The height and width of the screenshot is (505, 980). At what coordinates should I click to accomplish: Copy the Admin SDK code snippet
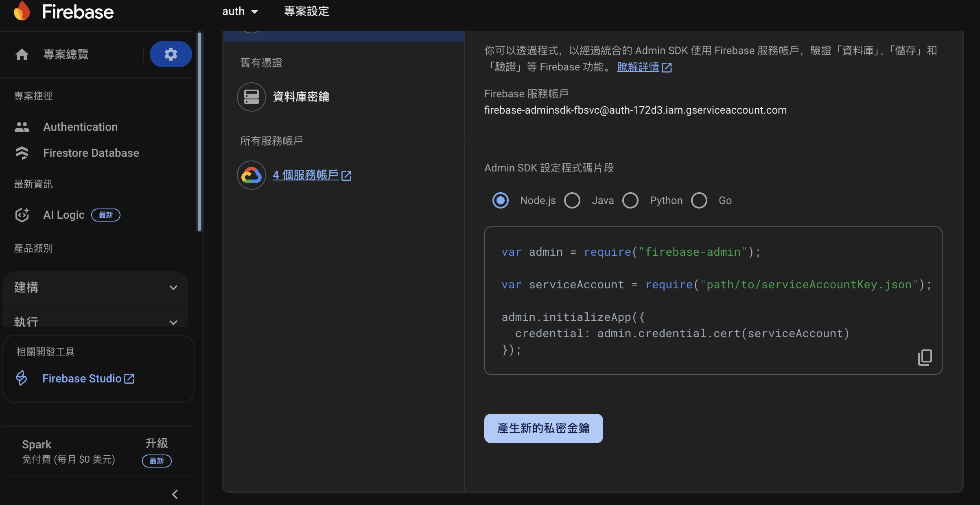pos(925,357)
